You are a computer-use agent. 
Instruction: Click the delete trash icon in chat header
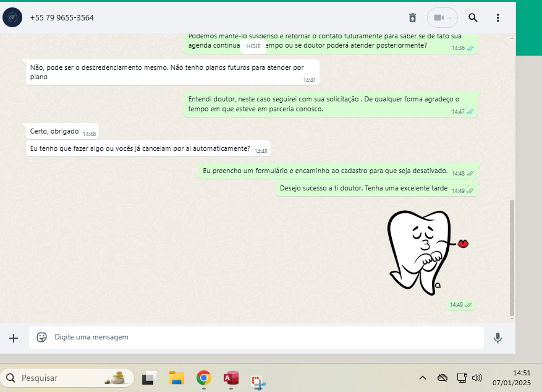412,18
